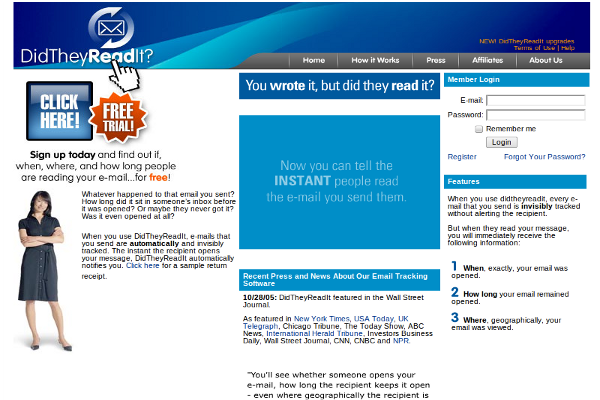Viewport: 600px width, 400px height.
Task: Click the DidTheyReadIt? logo text
Action: (87, 56)
